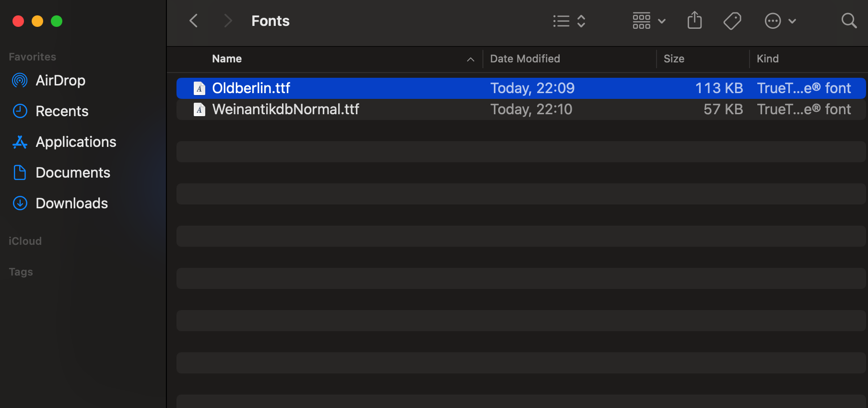Sort files by the Name column
The image size is (868, 408).
point(227,59)
